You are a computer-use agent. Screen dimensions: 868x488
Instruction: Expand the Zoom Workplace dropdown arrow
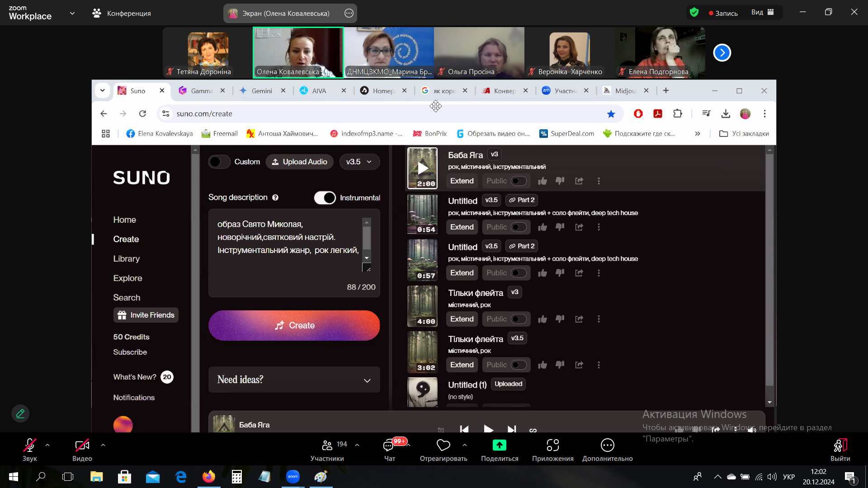click(x=72, y=13)
